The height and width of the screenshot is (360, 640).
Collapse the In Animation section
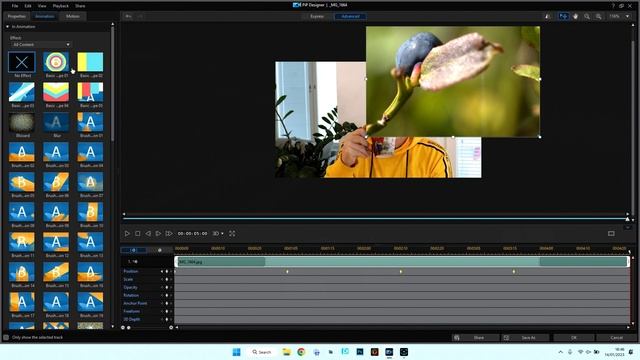click(7, 27)
